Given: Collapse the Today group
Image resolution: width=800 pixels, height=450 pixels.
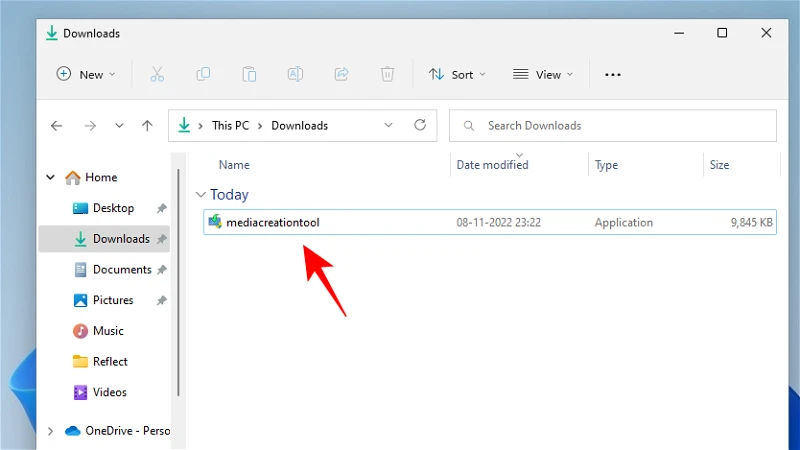Looking at the screenshot, I should coord(201,195).
